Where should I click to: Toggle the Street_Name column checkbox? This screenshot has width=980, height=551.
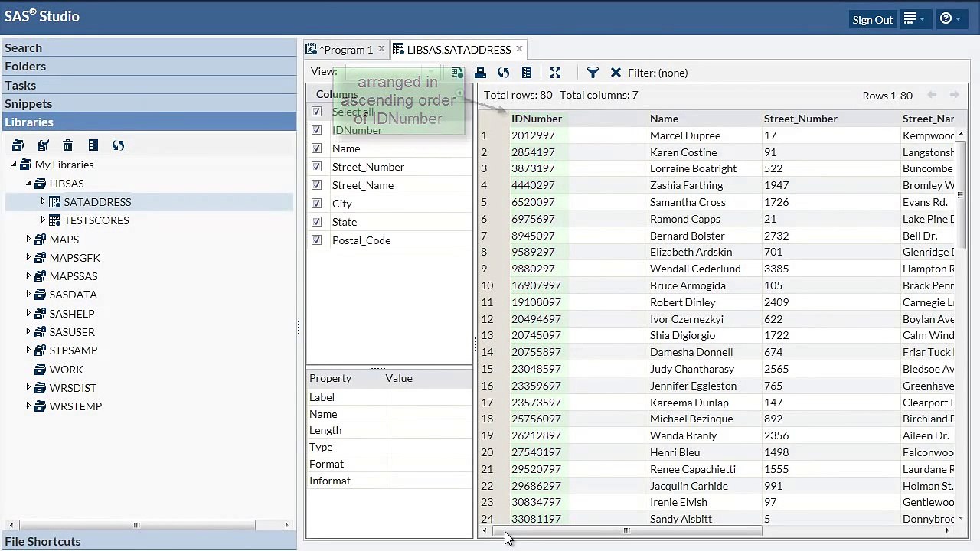click(316, 184)
